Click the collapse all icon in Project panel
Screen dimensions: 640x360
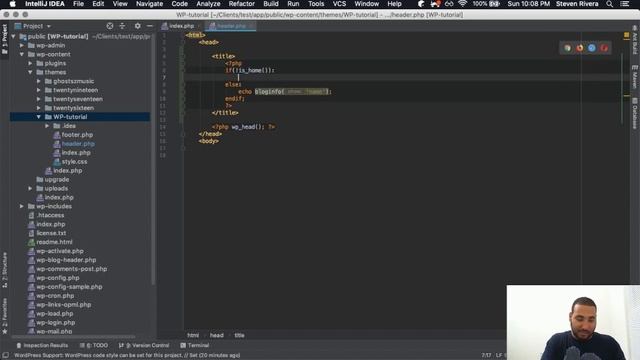point(122,26)
